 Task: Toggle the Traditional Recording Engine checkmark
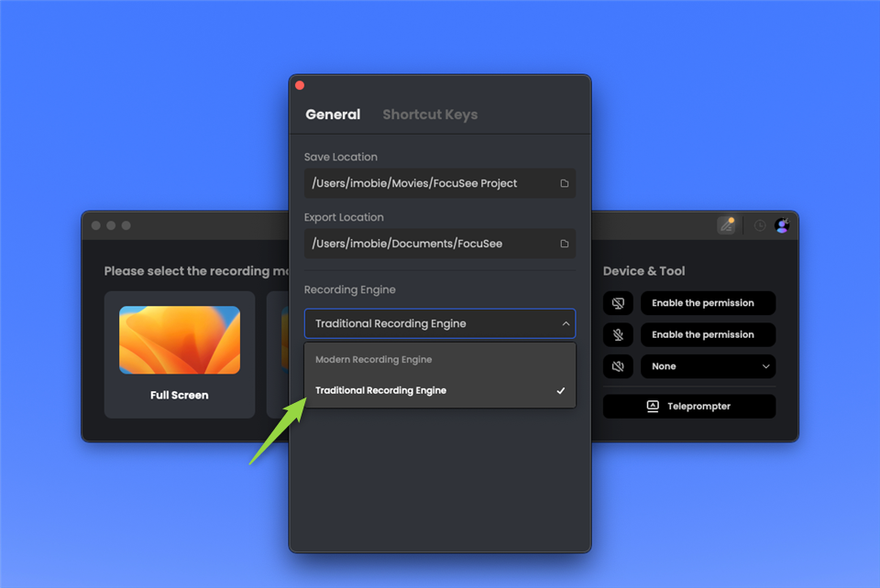pyautogui.click(x=560, y=390)
